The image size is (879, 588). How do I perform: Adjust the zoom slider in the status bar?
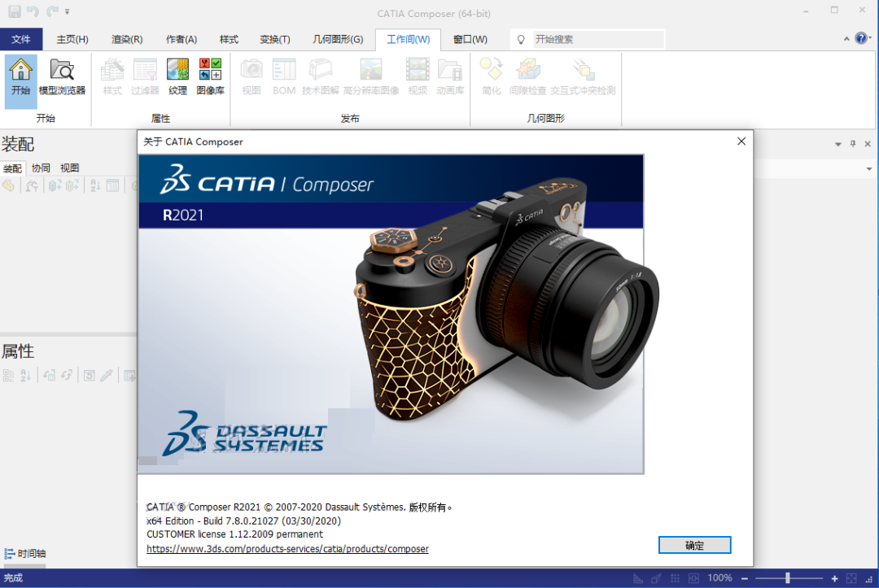click(785, 577)
